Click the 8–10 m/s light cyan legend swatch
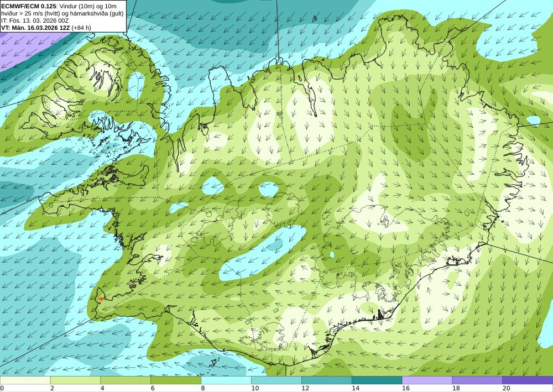Image resolution: width=553 pixels, height=392 pixels. 226,380
